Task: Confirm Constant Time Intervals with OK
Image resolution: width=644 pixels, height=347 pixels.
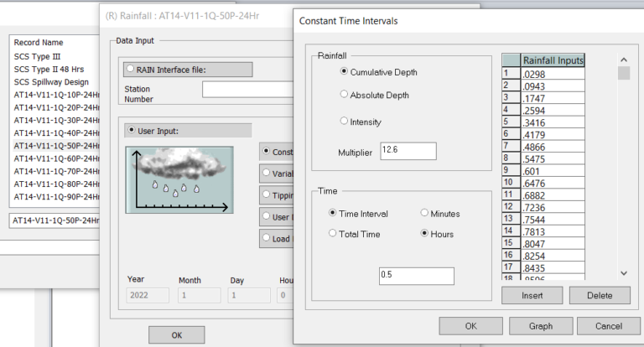Action: pyautogui.click(x=471, y=325)
